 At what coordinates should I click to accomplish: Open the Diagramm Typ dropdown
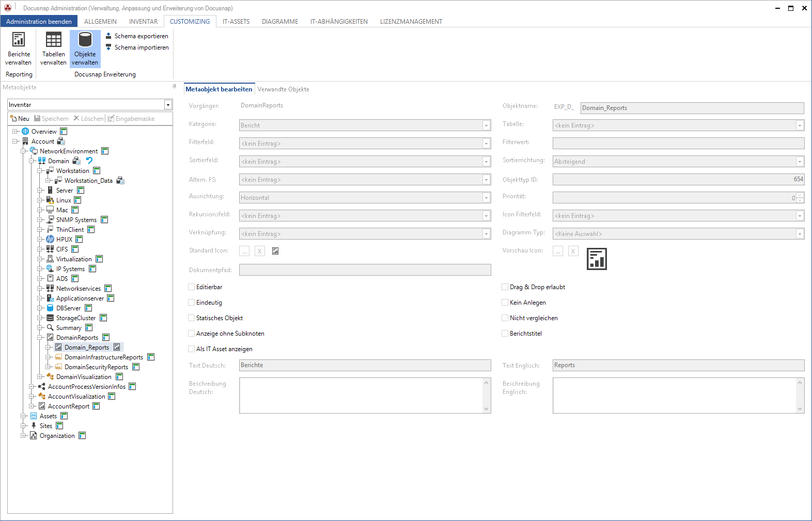tap(800, 234)
